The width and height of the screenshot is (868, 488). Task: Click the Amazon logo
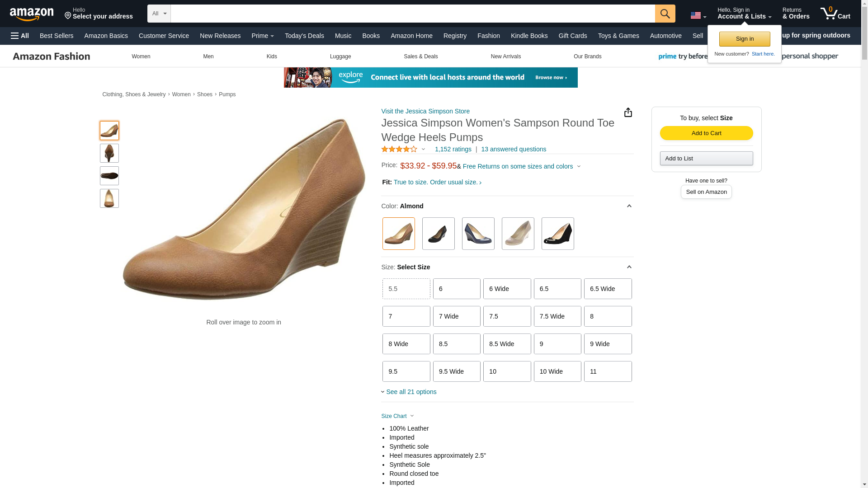[32, 14]
